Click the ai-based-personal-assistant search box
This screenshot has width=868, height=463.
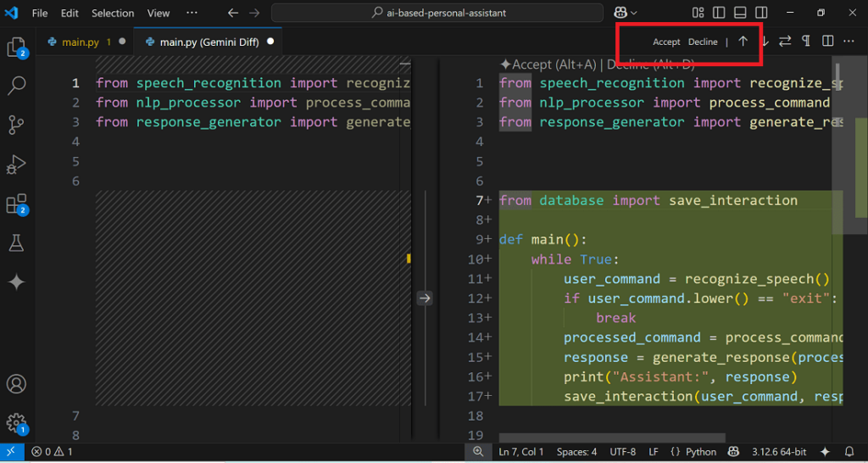(x=437, y=13)
